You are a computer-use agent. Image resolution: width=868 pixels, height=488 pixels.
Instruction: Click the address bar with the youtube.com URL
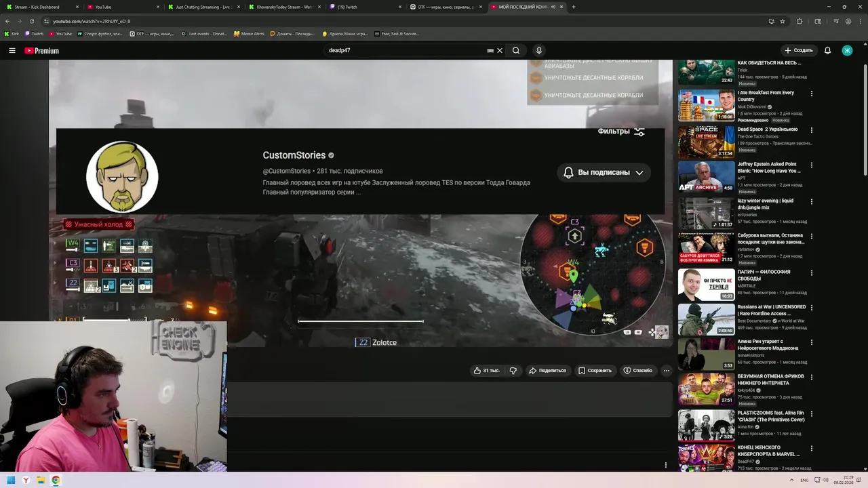(407, 21)
